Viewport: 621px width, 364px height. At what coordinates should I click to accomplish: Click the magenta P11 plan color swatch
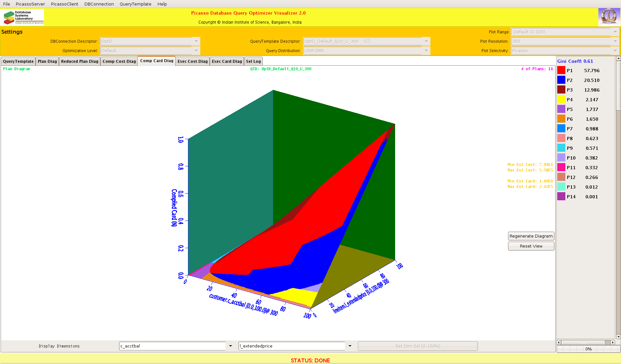[x=561, y=168]
